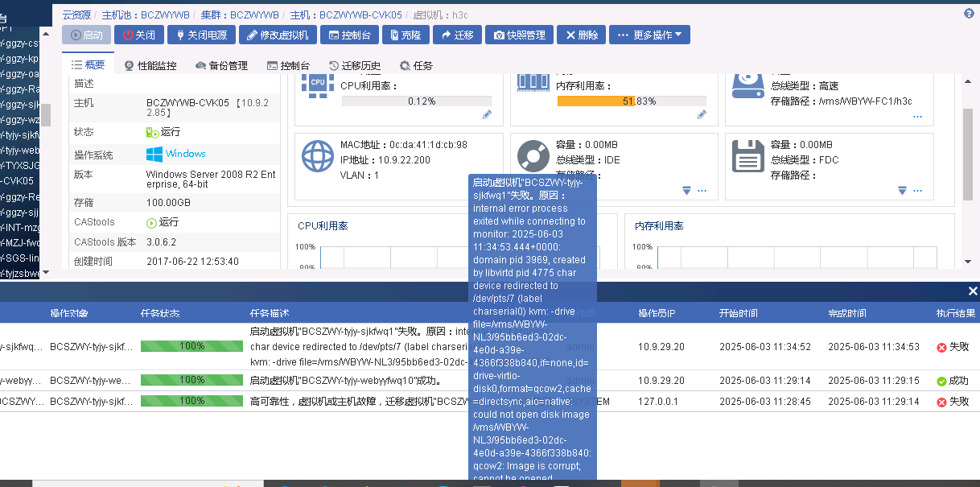Screen dimensions: 980x487
Task: Expand IDE CD-ROM card arrow
Action: pyautogui.click(x=687, y=191)
